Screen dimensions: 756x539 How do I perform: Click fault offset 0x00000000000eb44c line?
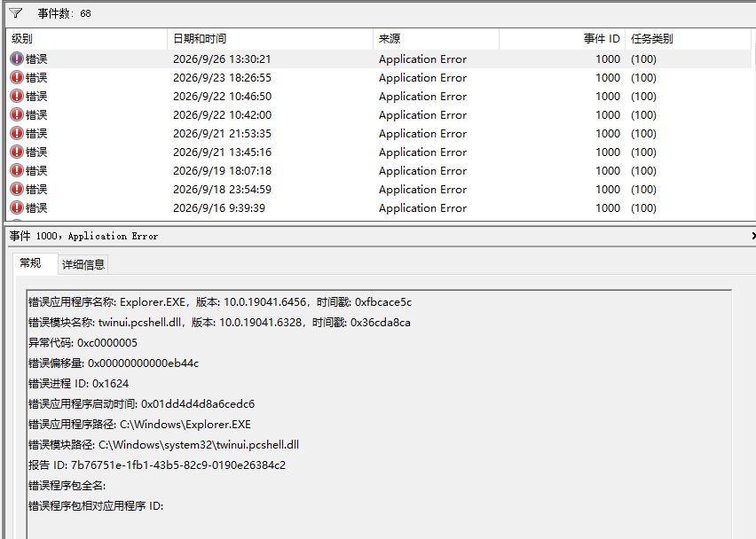114,363
